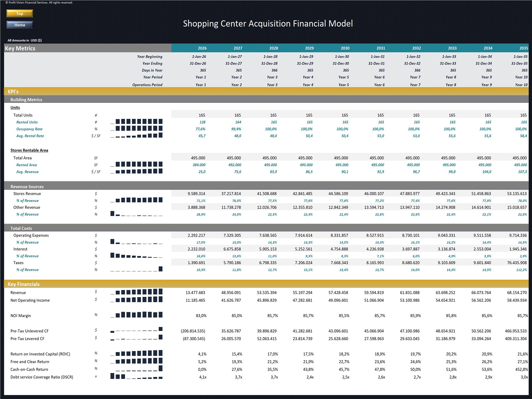Click the Units underlined label

tap(15, 107)
